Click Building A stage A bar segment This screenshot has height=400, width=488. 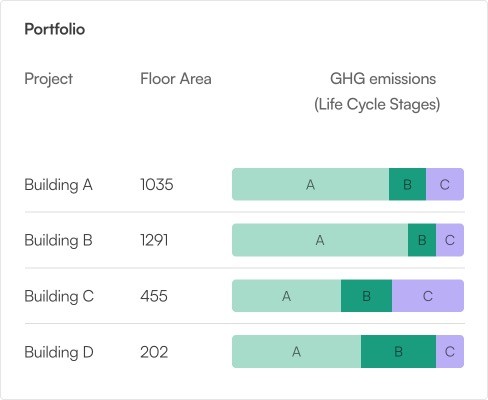tap(310, 184)
